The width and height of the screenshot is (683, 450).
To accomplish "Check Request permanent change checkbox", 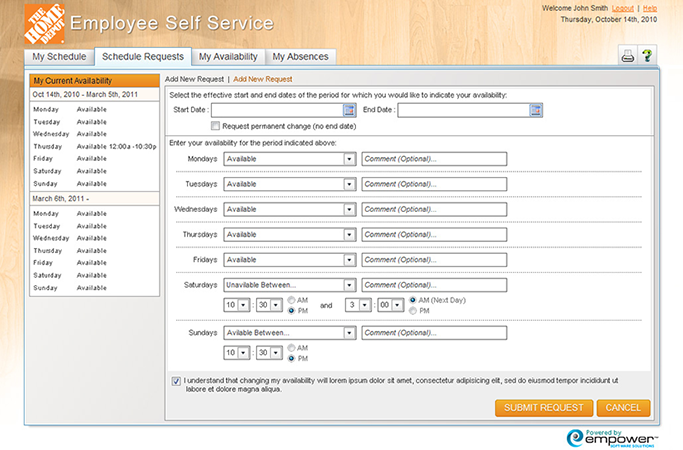I will pyautogui.click(x=215, y=126).
